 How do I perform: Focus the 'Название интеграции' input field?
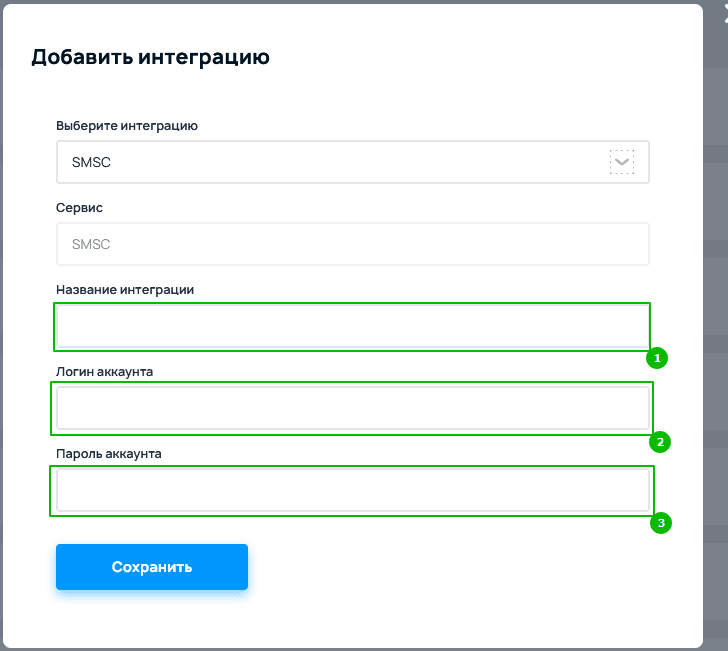[352, 326]
